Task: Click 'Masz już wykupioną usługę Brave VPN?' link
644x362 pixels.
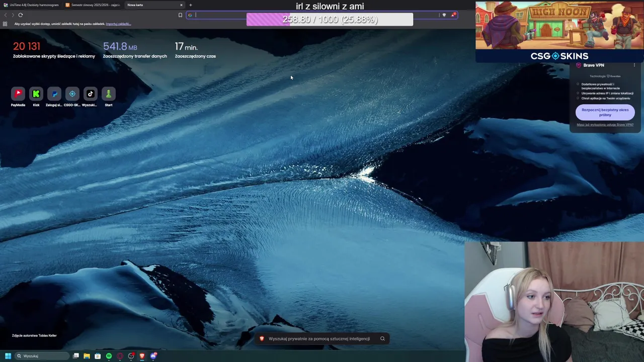Action: [605, 125]
